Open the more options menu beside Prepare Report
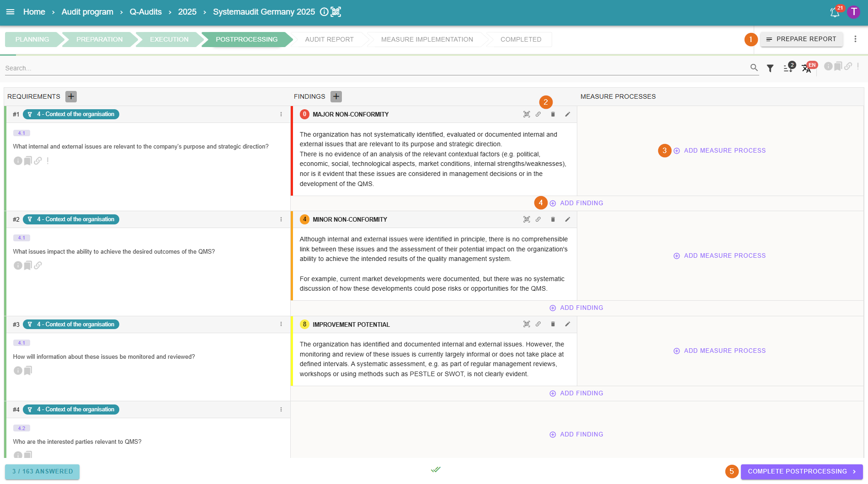 pos(855,39)
